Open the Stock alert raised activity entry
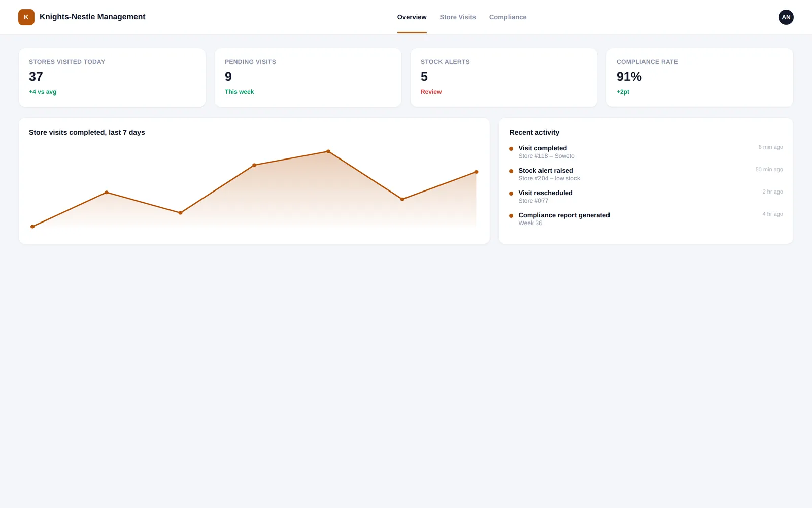The width and height of the screenshot is (812, 508). (646, 174)
